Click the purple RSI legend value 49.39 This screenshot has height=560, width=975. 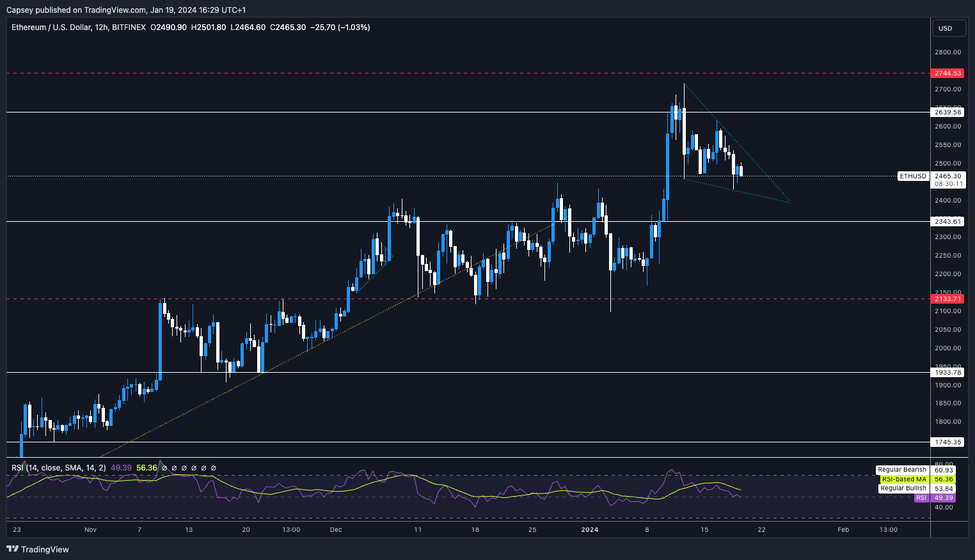pos(121,468)
